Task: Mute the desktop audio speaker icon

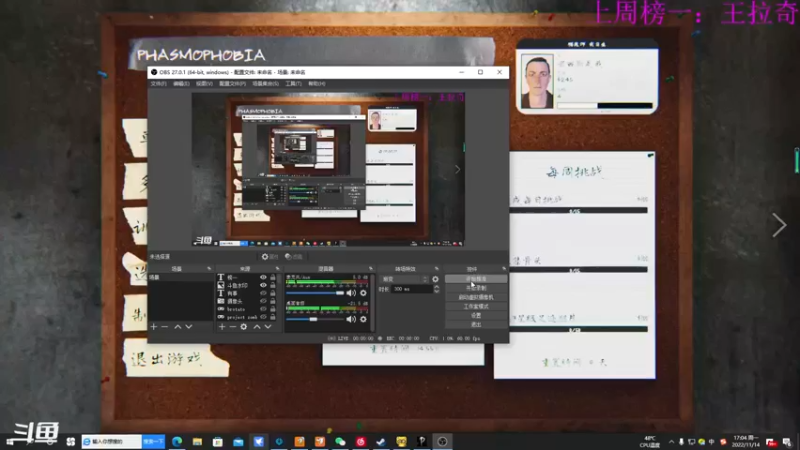Action: coord(351,319)
